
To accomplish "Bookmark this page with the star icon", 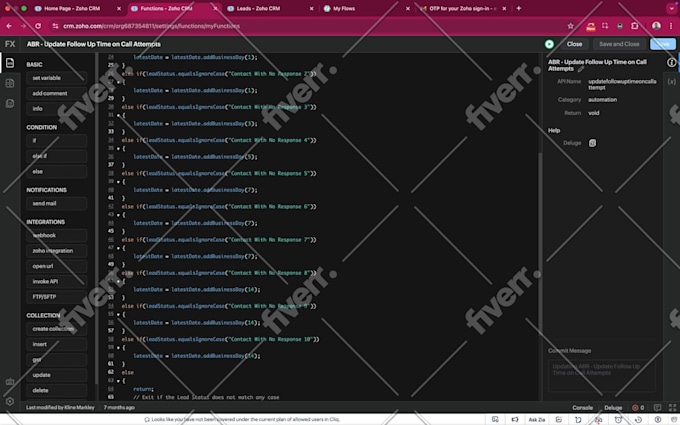I will pos(571,26).
